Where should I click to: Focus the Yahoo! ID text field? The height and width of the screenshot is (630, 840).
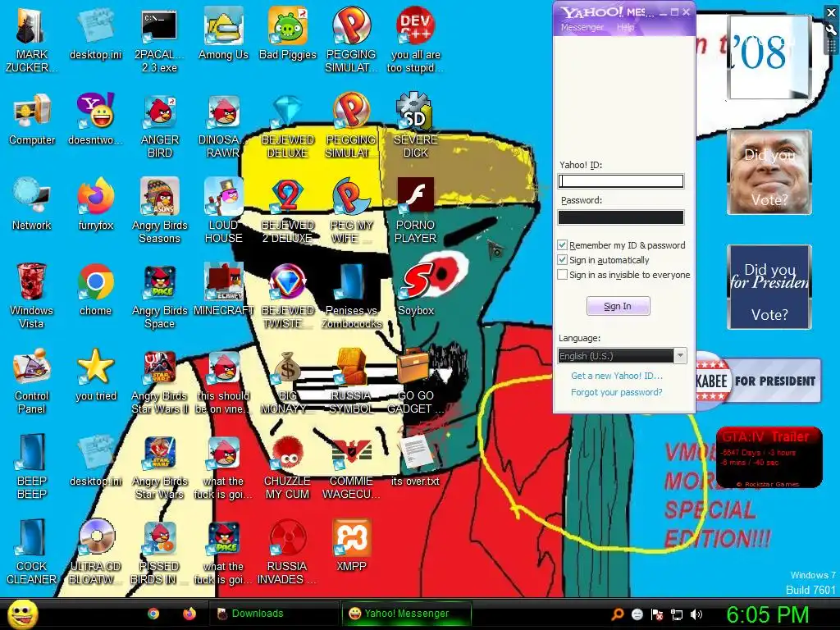(621, 181)
